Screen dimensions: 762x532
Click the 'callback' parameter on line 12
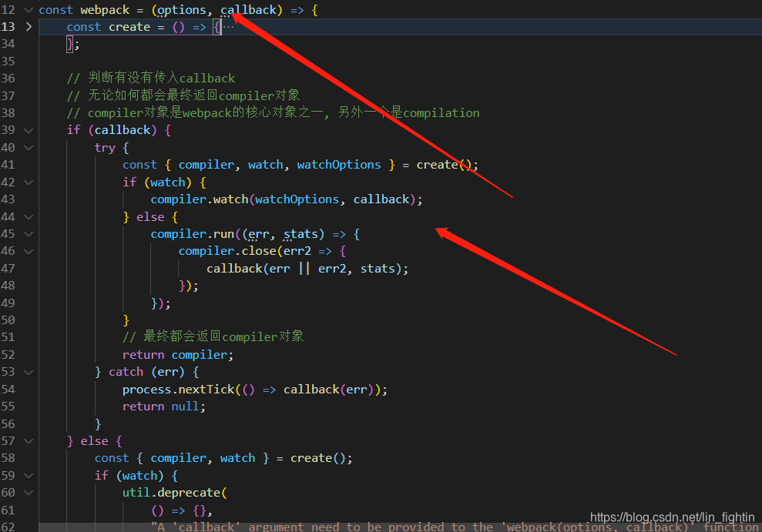(248, 10)
